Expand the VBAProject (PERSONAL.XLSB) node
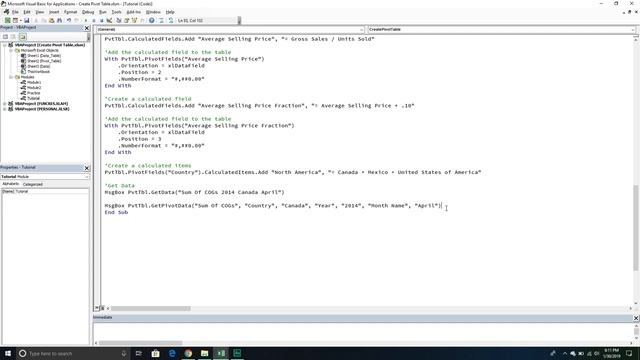Image resolution: width=640 pixels, height=360 pixels. point(4,109)
